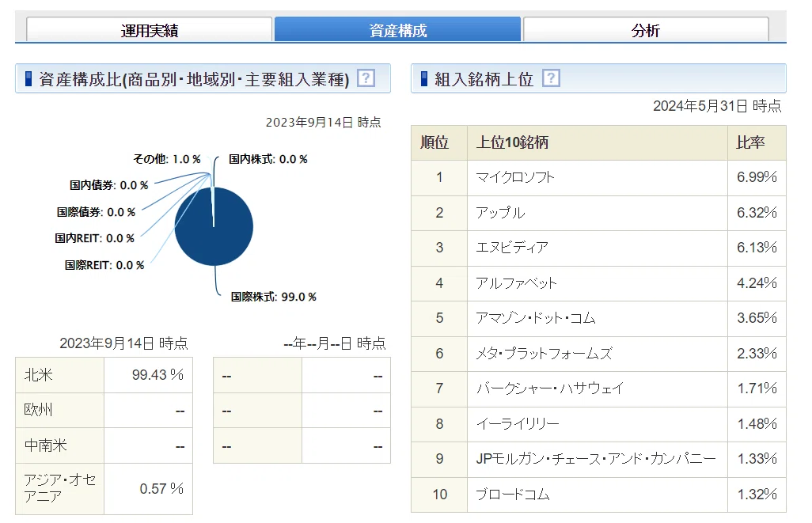Select the 資産構成 tab
Image resolution: width=812 pixels, height=523 pixels.
(397, 29)
